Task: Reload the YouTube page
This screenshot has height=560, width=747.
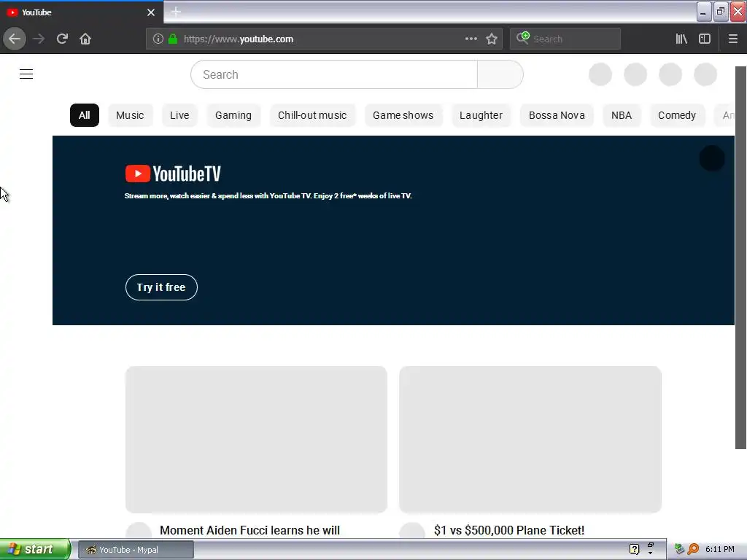Action: click(62, 39)
